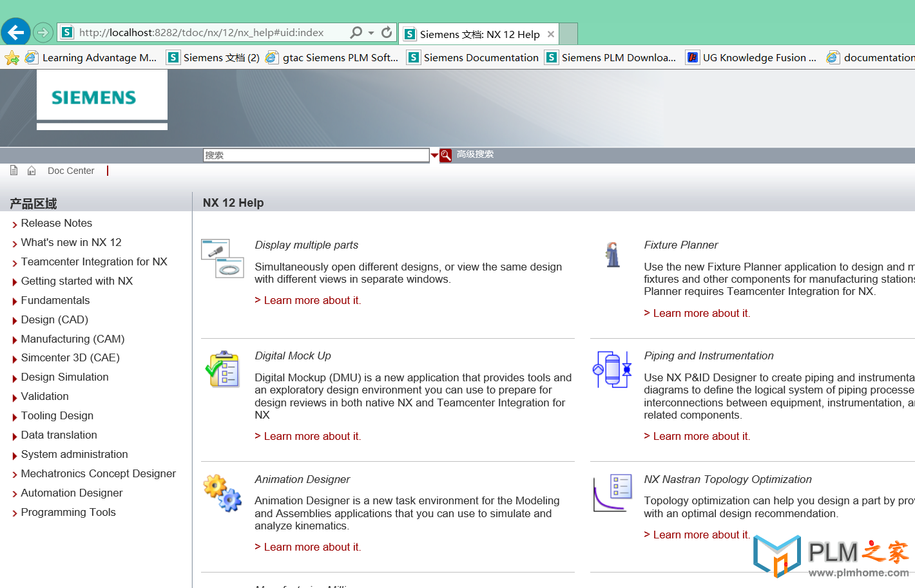The image size is (915, 588).
Task: Learn more about Display multiple parts
Action: pyautogui.click(x=308, y=301)
